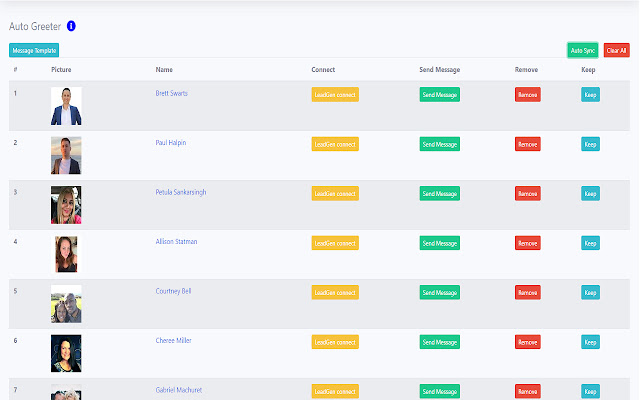
Task: Click Petula Sankarsingh profile picture
Action: 66,205
